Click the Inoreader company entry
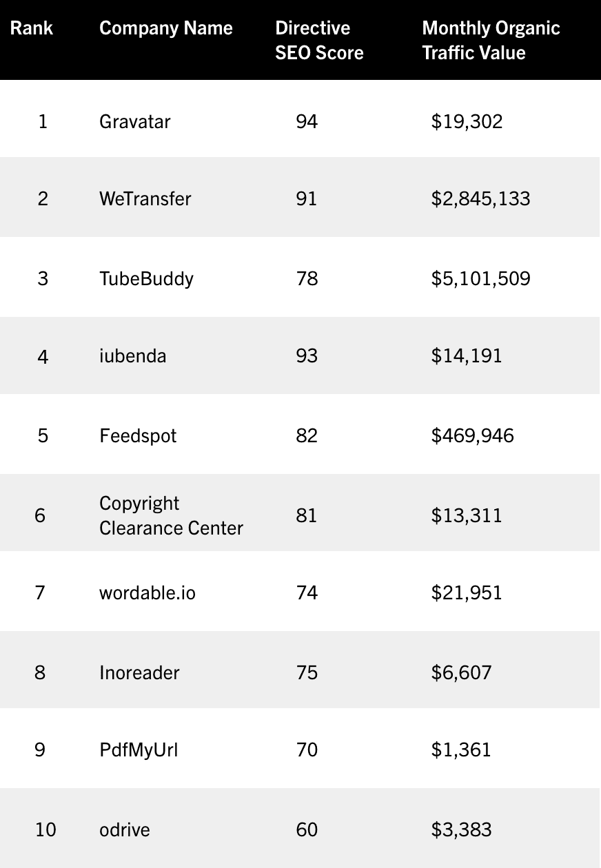This screenshot has width=601, height=868. (139, 672)
